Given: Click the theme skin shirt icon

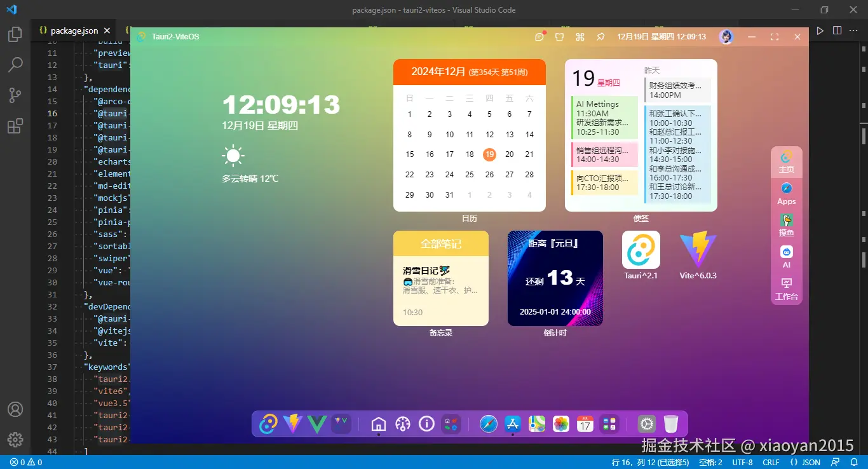Looking at the screenshot, I should [x=560, y=37].
